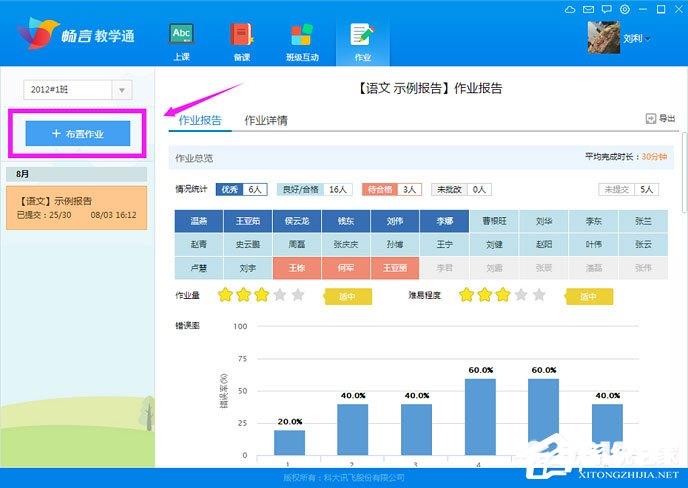This screenshot has height=488, width=688.
Task: Select student 赵青 cell
Action: (199, 244)
